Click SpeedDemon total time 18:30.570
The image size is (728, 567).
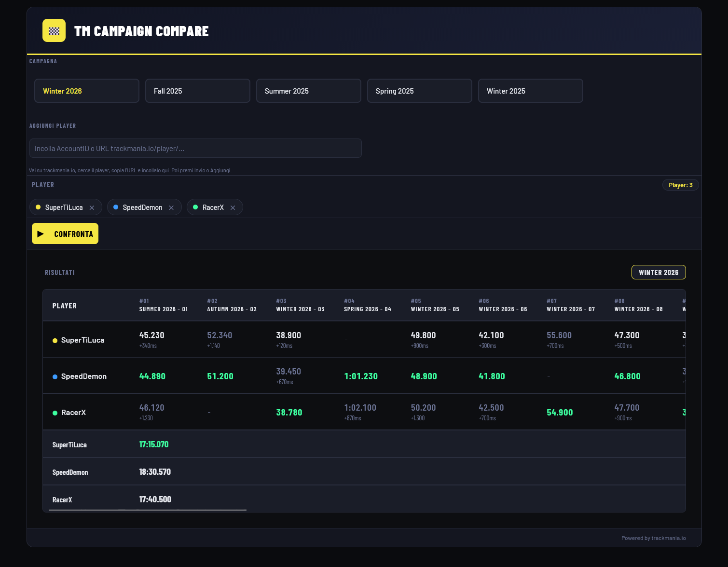[155, 471]
